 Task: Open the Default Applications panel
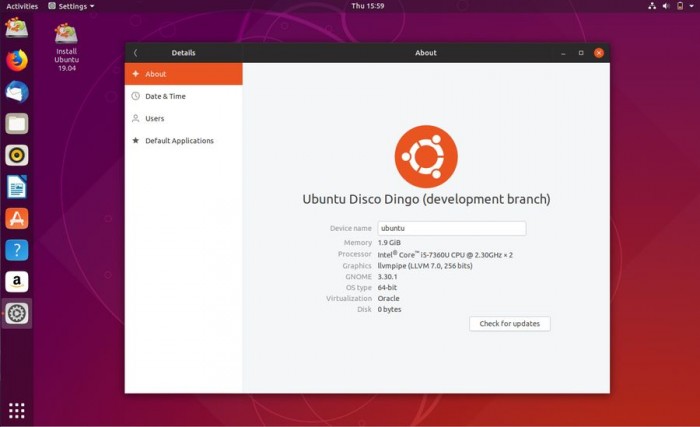pos(183,140)
